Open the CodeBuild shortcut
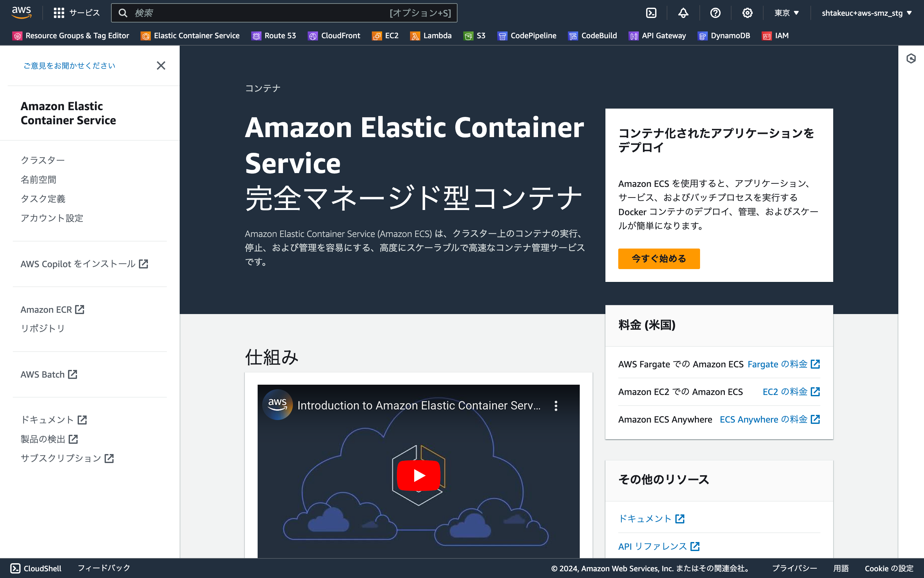This screenshot has width=924, height=578. (x=593, y=36)
